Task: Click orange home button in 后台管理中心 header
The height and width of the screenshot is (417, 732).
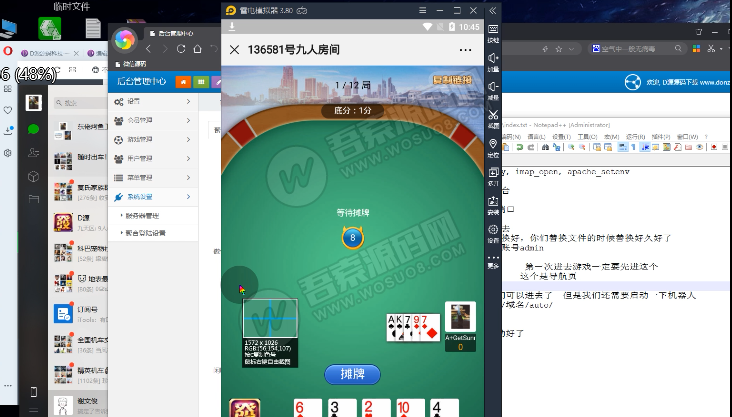Action: 183,82
